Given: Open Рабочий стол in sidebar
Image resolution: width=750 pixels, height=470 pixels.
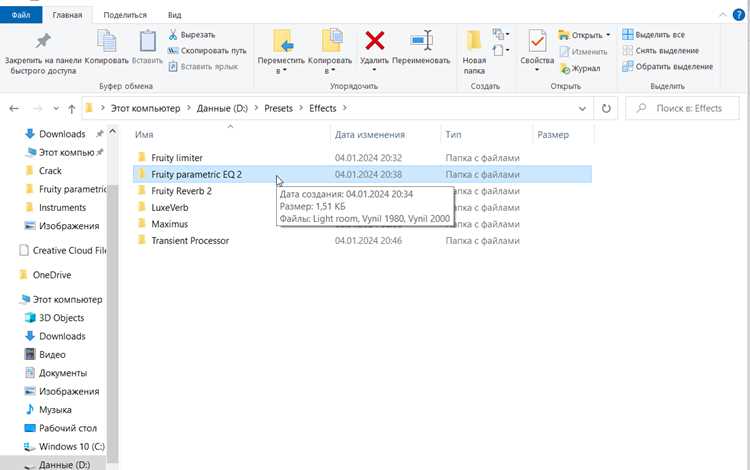Looking at the screenshot, I should pos(67,428).
